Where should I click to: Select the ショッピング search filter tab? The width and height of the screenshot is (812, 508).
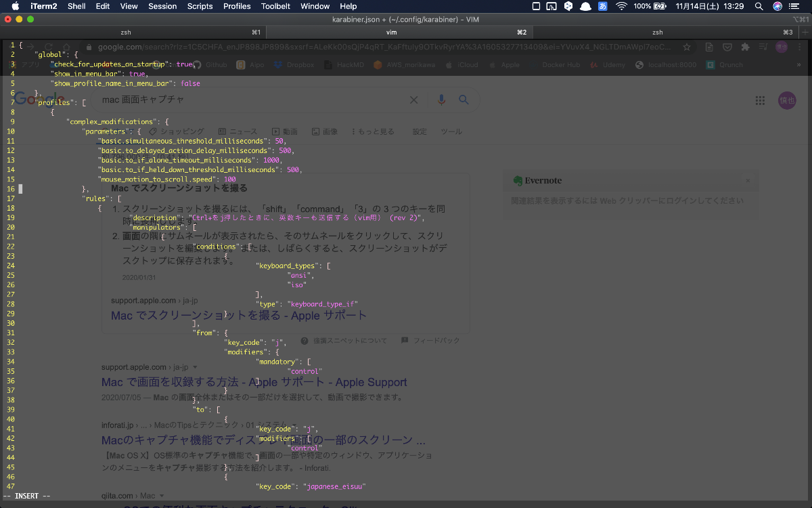(177, 131)
